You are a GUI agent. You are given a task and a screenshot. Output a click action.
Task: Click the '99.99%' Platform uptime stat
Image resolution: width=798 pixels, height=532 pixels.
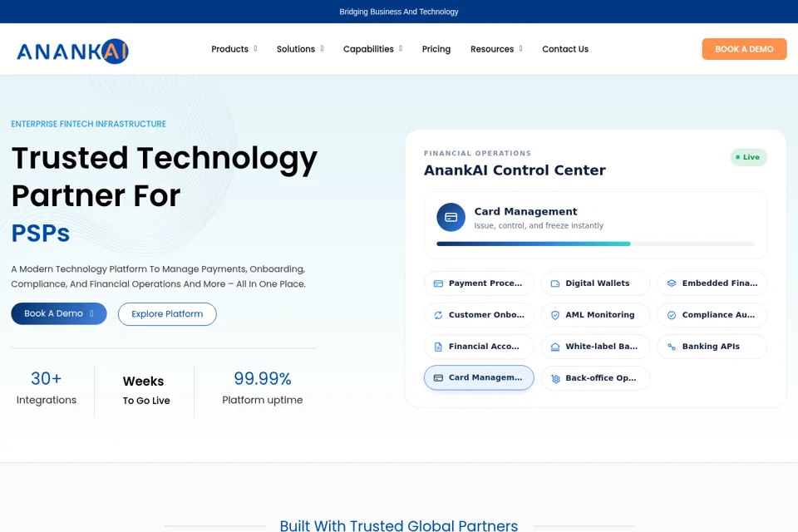(263, 390)
